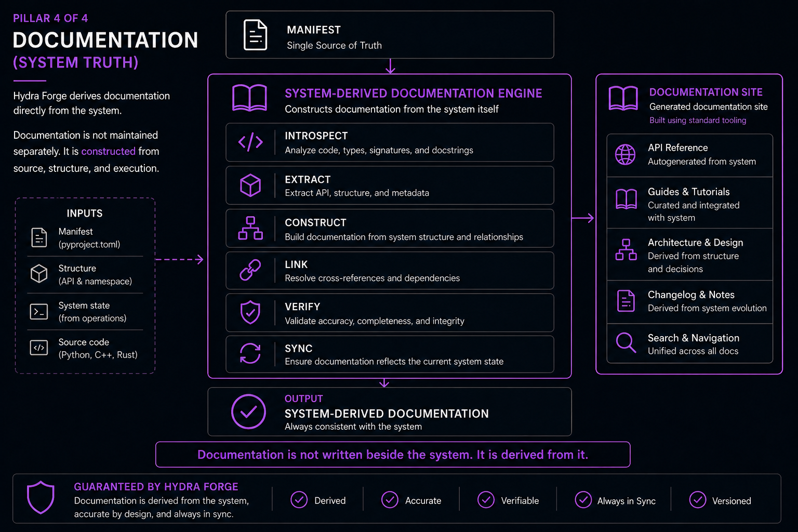Toggle the Versioned checkmark
The image size is (798, 532).
point(698,500)
